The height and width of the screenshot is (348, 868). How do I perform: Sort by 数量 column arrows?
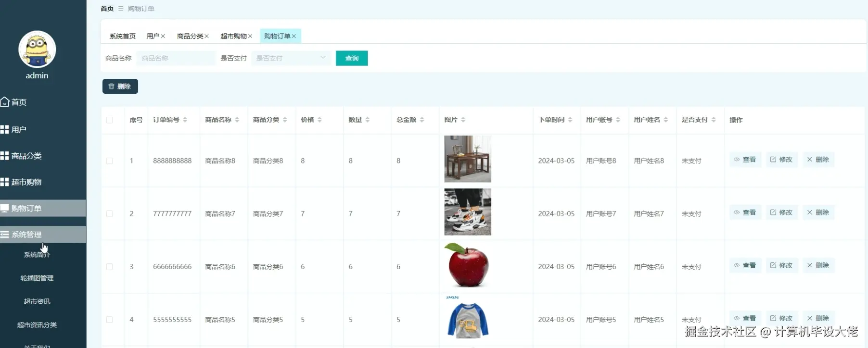pos(367,120)
